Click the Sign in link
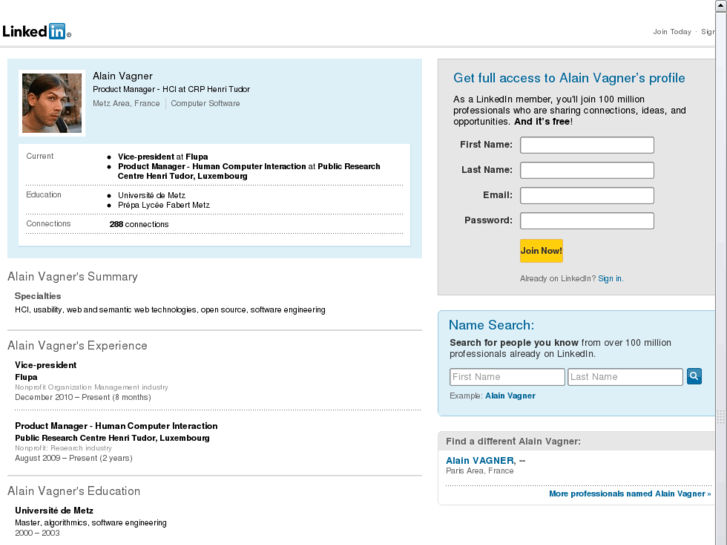The width and height of the screenshot is (727, 545). [x=610, y=279]
